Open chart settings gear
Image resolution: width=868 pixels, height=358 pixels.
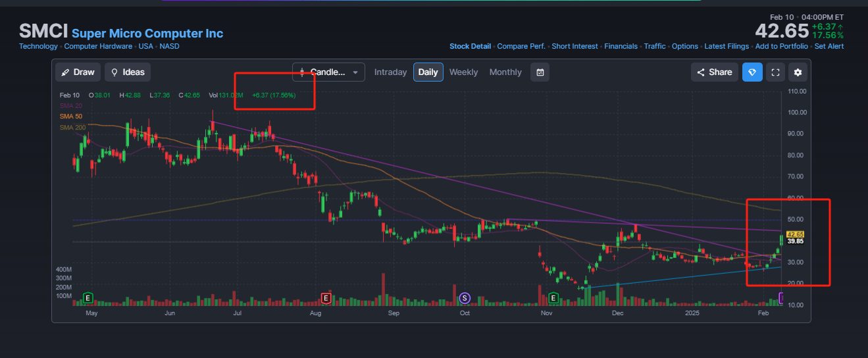click(798, 72)
